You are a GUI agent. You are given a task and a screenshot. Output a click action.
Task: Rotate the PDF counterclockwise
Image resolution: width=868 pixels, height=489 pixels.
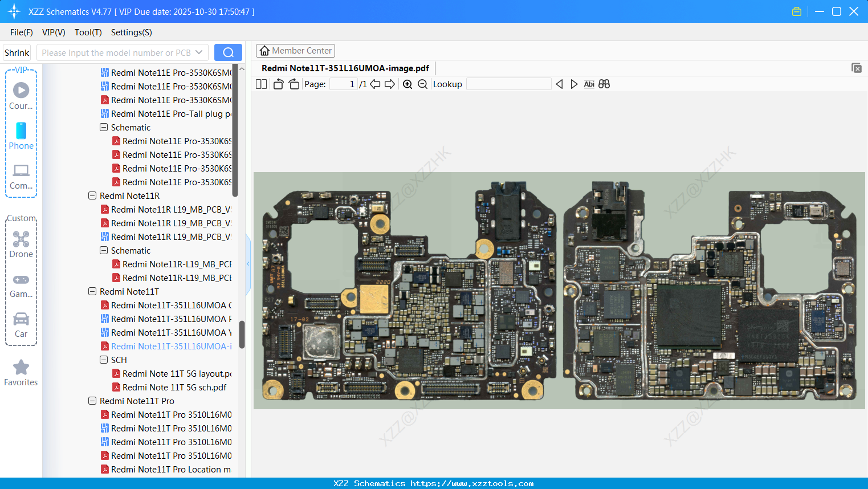(278, 84)
